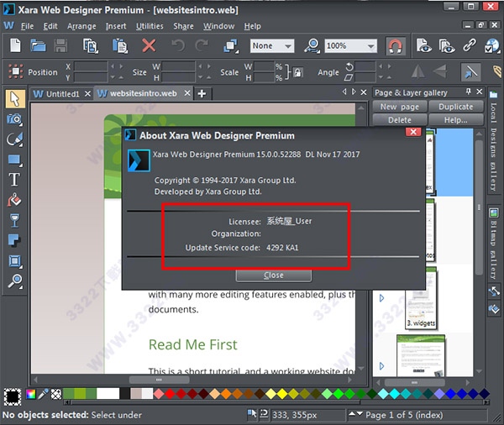Switch to the websitesintro.web tab
Viewport: 504px width, 425px height.
(x=144, y=93)
